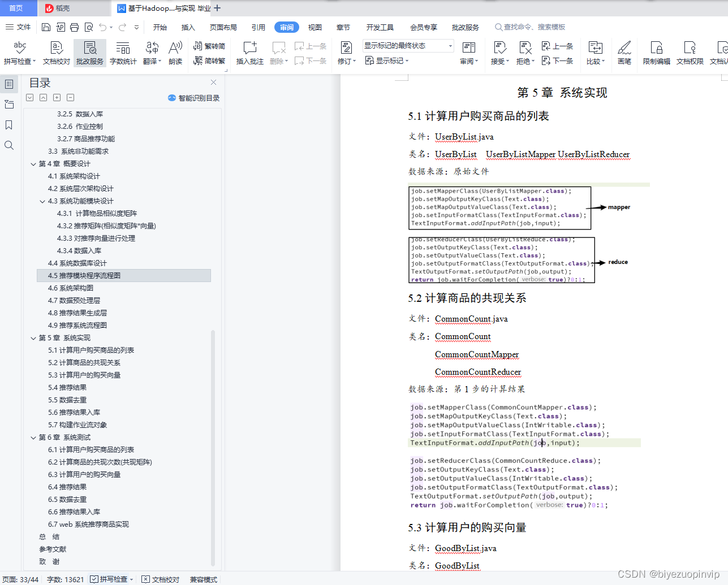This screenshot has height=585, width=728.
Task: Click 限制编辑 restrict editing
Action: point(656,53)
